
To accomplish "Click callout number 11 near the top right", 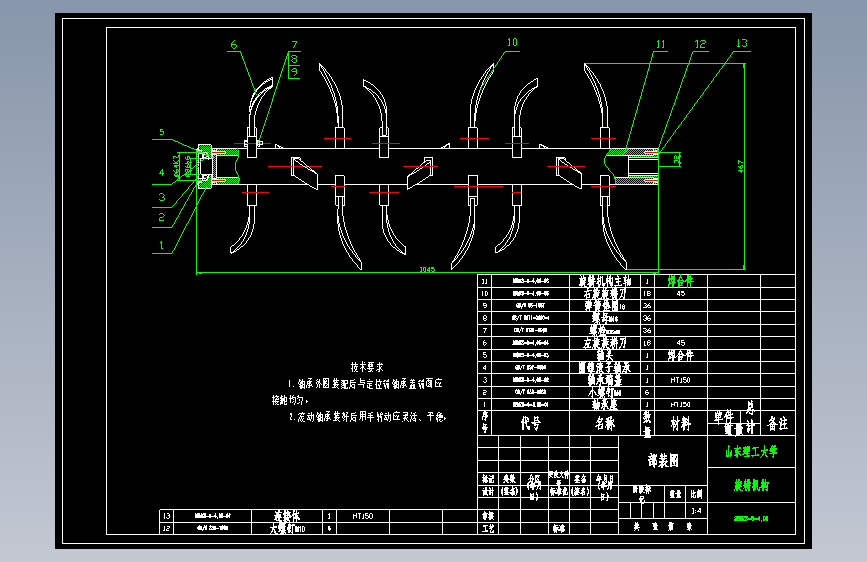I will 661,44.
